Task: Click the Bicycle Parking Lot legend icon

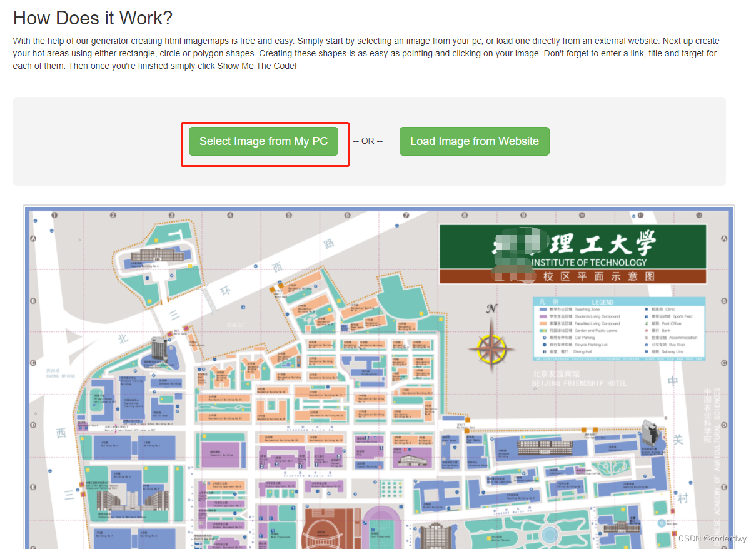Action: coord(545,345)
